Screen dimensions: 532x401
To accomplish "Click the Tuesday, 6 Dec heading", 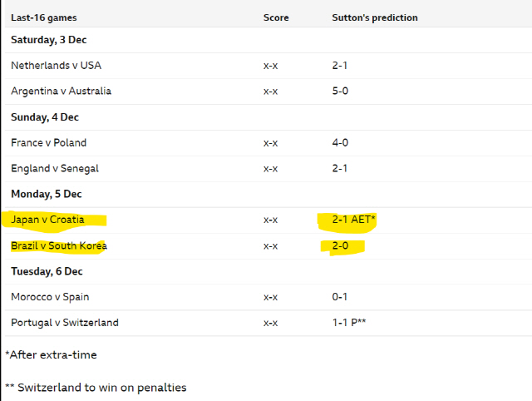I will (x=47, y=271).
